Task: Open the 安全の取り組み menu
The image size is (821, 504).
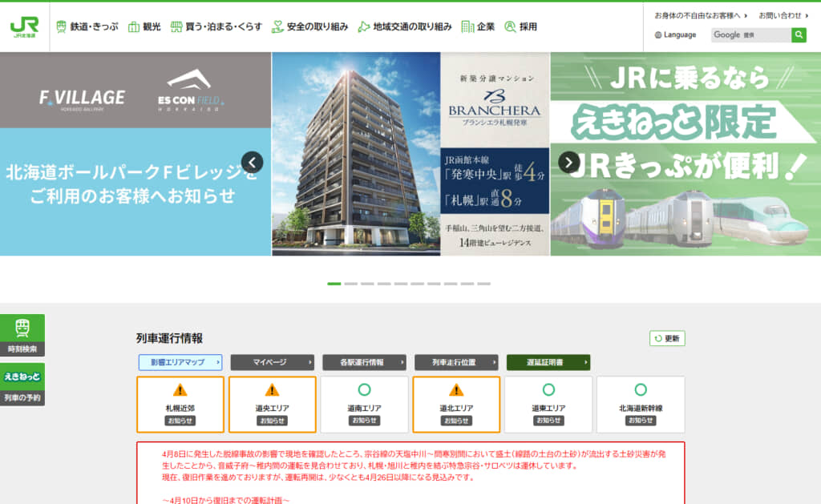Action: pyautogui.click(x=309, y=26)
